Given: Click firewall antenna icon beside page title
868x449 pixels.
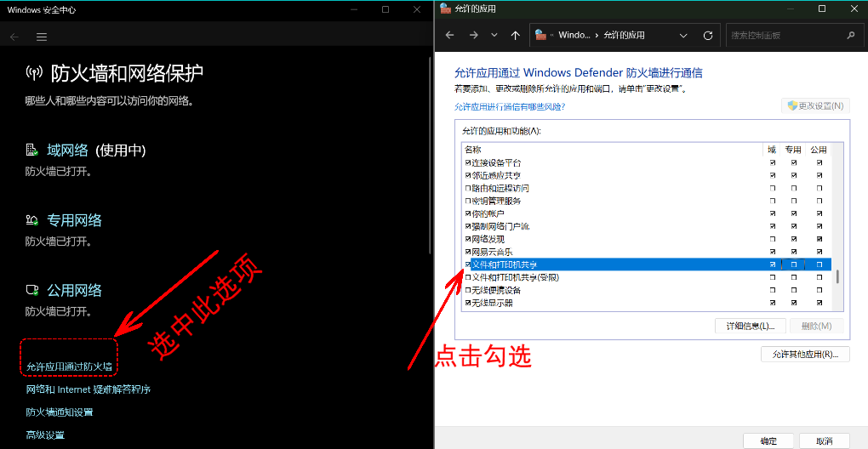Looking at the screenshot, I should 34,73.
